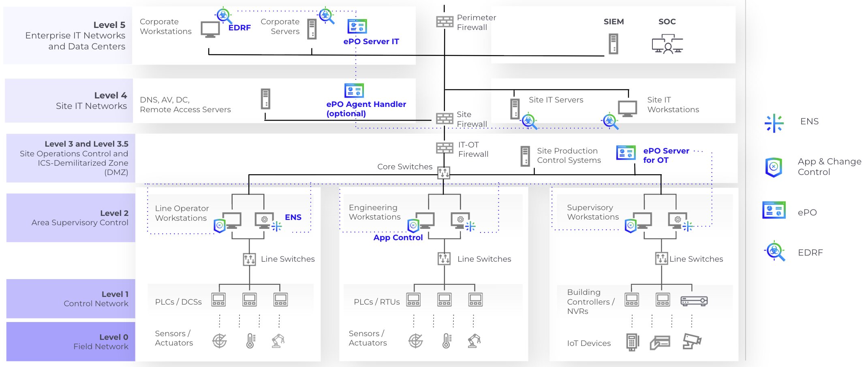
Task: Select the SOC operator icon
Action: [667, 44]
